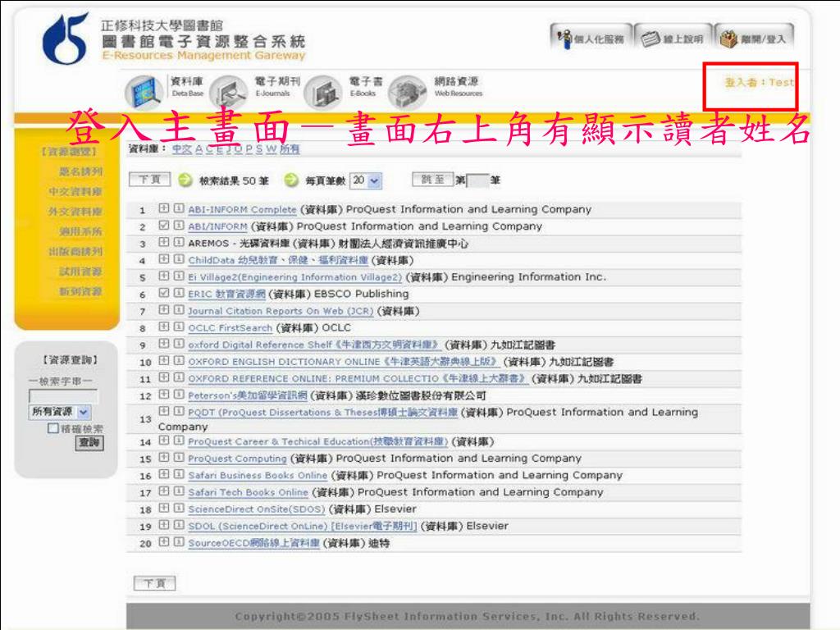Show info for Ei Village2
This screenshot has width=840, height=630.
179,276
